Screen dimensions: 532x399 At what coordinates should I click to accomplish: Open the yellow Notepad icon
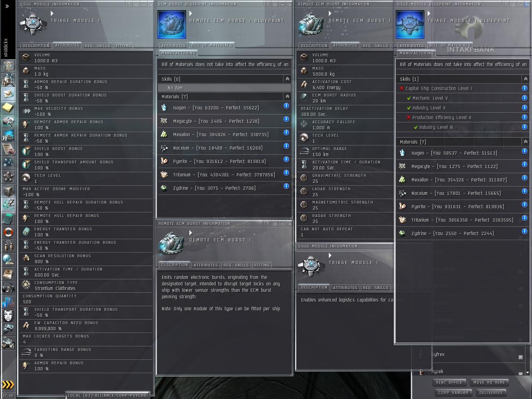[8, 108]
